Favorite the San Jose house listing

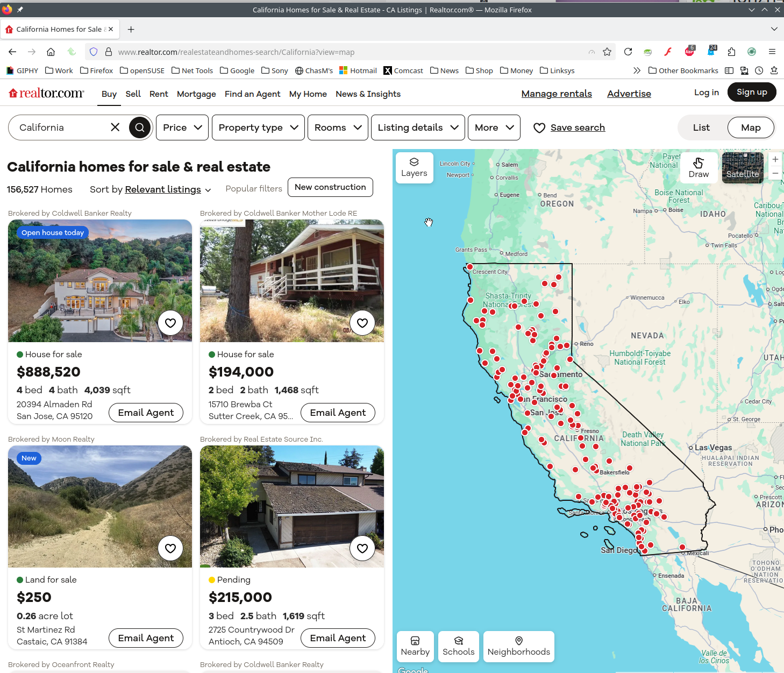[x=170, y=323]
